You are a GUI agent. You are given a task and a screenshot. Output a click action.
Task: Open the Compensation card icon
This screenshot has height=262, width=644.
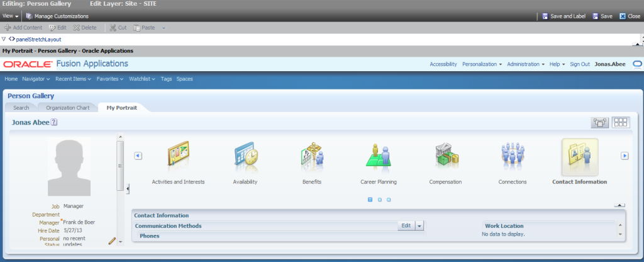[446, 155]
